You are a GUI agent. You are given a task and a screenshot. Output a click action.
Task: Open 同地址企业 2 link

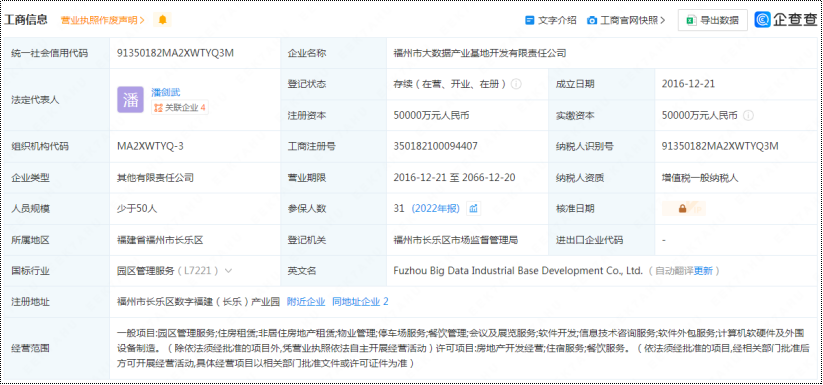360,302
